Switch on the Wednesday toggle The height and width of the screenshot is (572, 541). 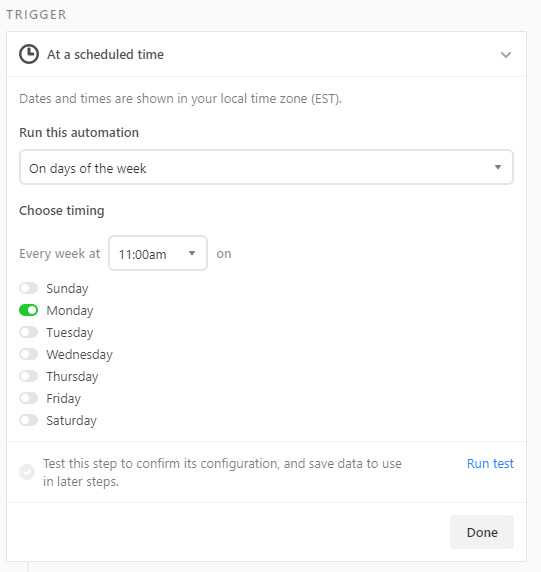click(28, 354)
